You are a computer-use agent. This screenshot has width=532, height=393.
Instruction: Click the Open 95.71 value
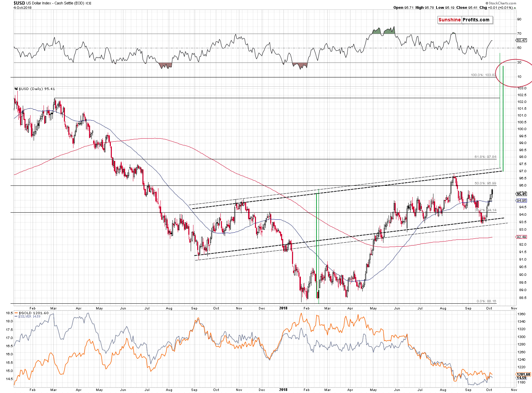point(403,7)
